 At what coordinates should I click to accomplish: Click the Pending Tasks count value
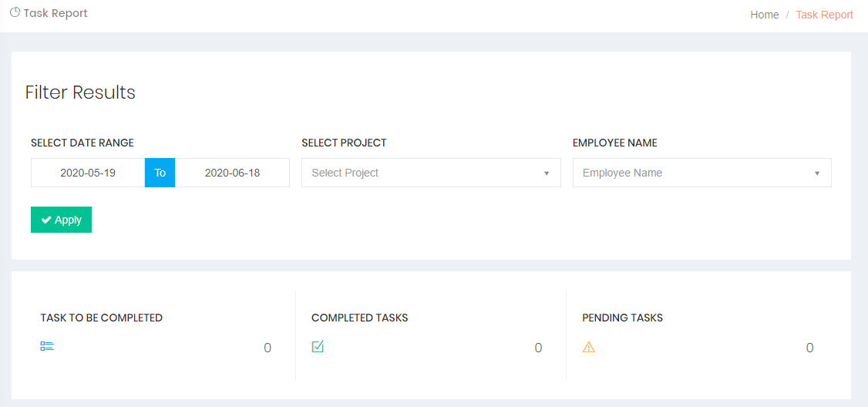[x=809, y=348]
